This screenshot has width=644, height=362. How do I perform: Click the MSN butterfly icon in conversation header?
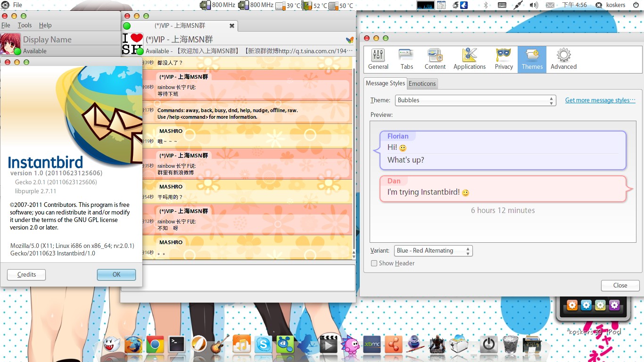tap(349, 40)
